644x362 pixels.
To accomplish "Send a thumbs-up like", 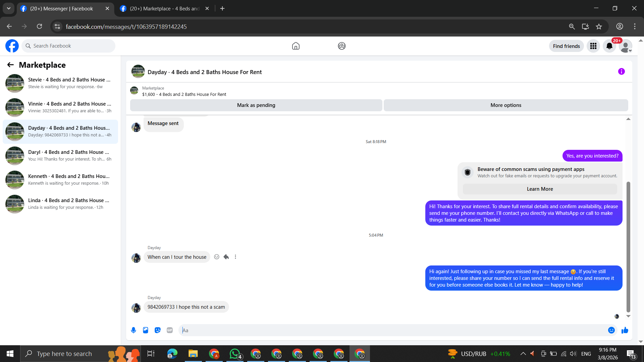I will [625, 330].
